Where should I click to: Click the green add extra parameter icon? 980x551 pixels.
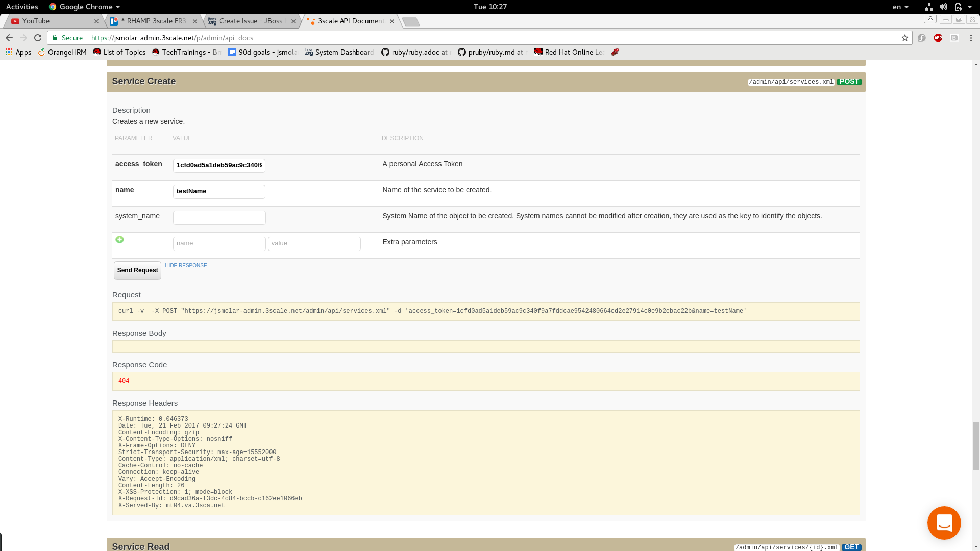pyautogui.click(x=119, y=240)
